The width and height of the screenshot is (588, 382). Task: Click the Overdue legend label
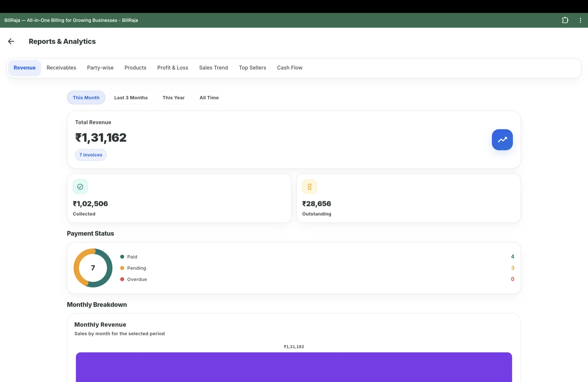coord(137,279)
